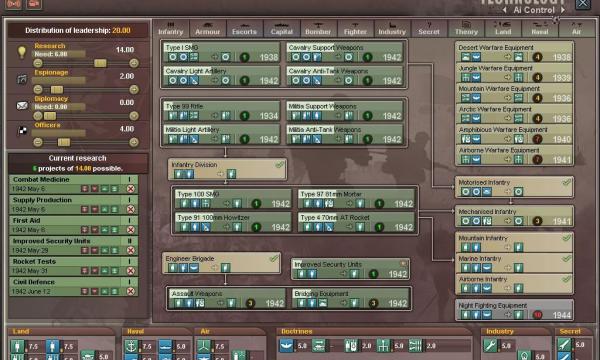Click the wrench icon under Industry
Screen dimensions: 600x360
(x=489, y=345)
